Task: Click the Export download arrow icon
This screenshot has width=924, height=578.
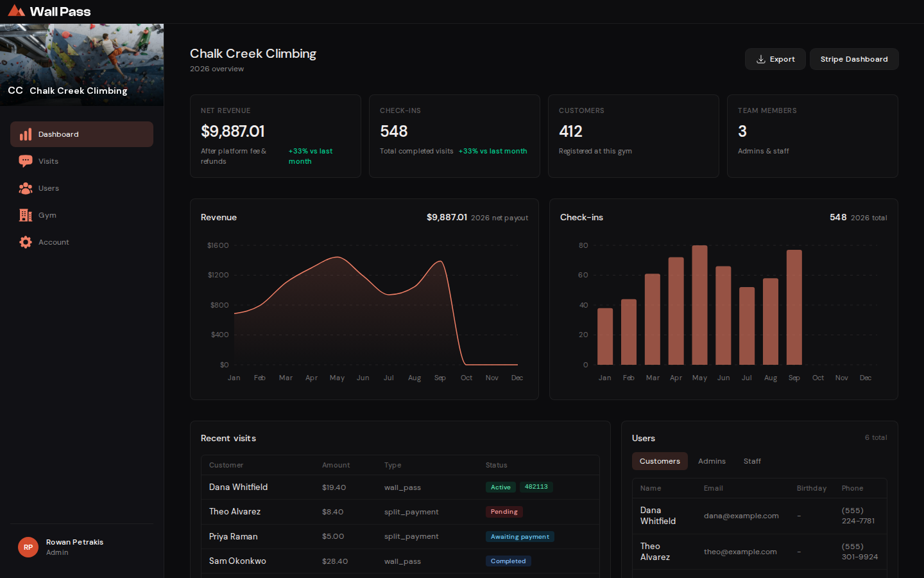Action: click(761, 59)
